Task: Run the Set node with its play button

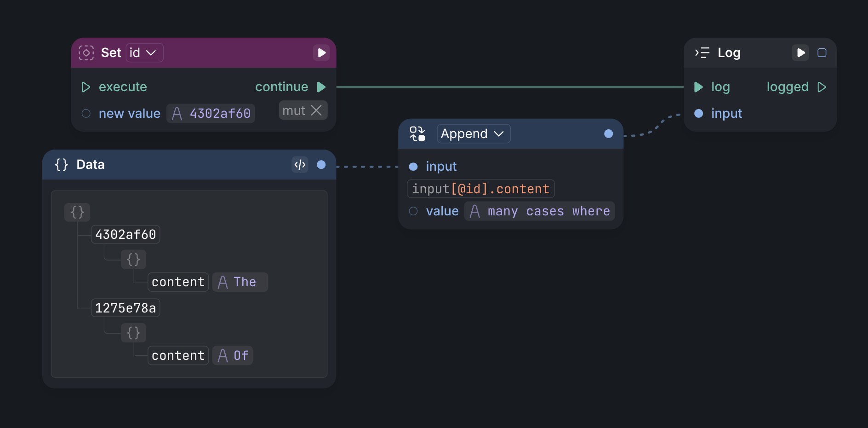Action: pos(321,53)
